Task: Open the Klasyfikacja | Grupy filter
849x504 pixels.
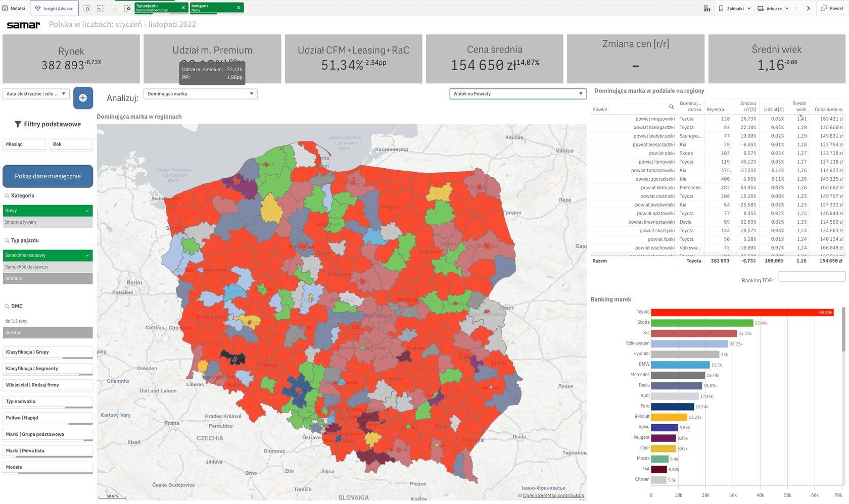Action: tap(48, 352)
